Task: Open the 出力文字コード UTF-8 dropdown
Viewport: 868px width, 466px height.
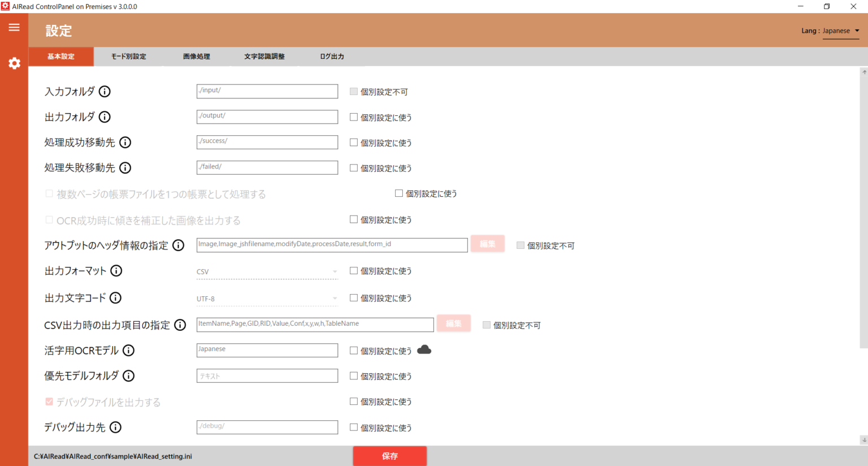Action: (x=267, y=298)
